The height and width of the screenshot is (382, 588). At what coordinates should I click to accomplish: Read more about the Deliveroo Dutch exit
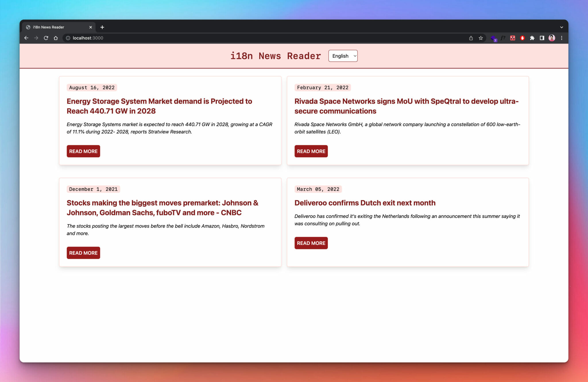(x=311, y=243)
